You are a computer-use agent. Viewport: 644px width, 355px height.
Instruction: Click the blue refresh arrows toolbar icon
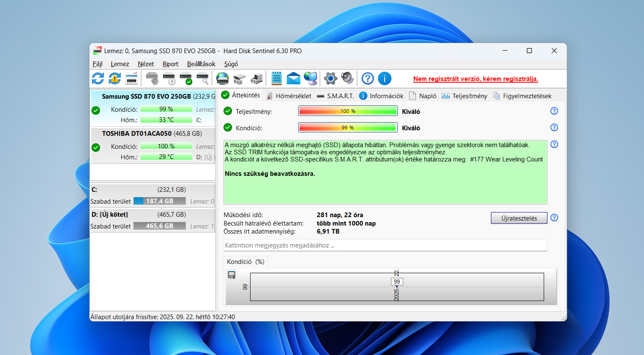pos(98,78)
